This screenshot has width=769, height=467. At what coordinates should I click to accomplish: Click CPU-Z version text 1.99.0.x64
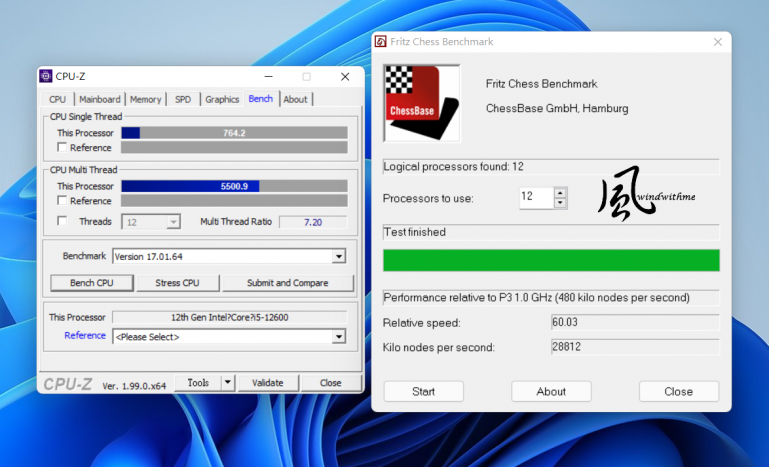pos(134,386)
